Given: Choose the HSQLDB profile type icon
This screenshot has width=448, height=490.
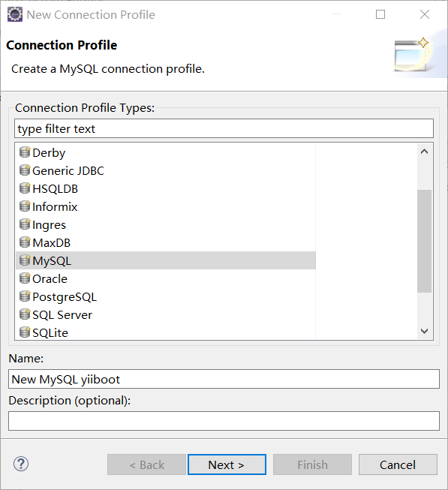Looking at the screenshot, I should tap(25, 188).
